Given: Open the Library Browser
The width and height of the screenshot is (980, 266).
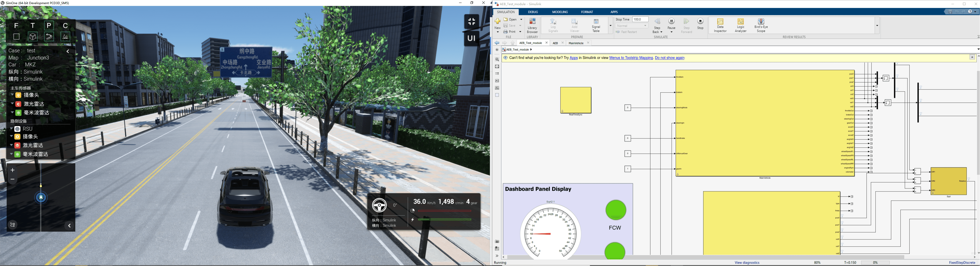Looking at the screenshot, I should click(x=532, y=26).
